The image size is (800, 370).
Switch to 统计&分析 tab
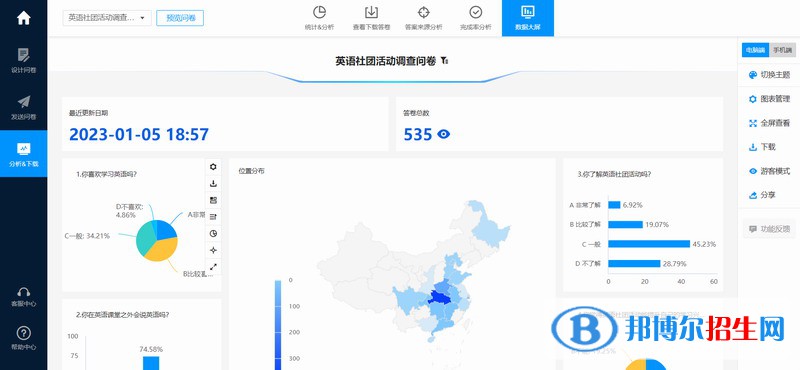pyautogui.click(x=319, y=18)
